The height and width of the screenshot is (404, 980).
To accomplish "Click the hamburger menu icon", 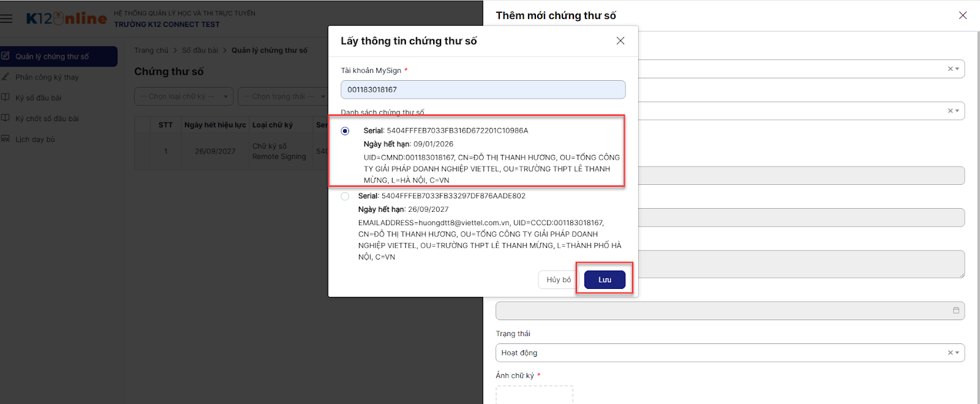I will (x=7, y=18).
